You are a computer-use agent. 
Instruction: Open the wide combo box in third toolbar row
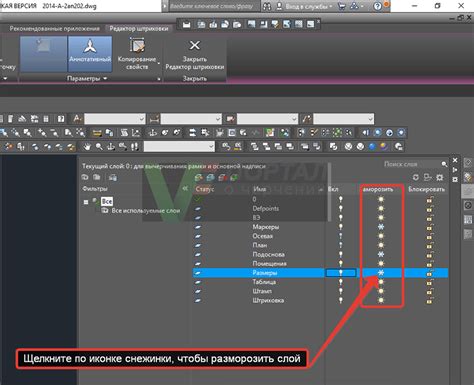[x=179, y=146]
